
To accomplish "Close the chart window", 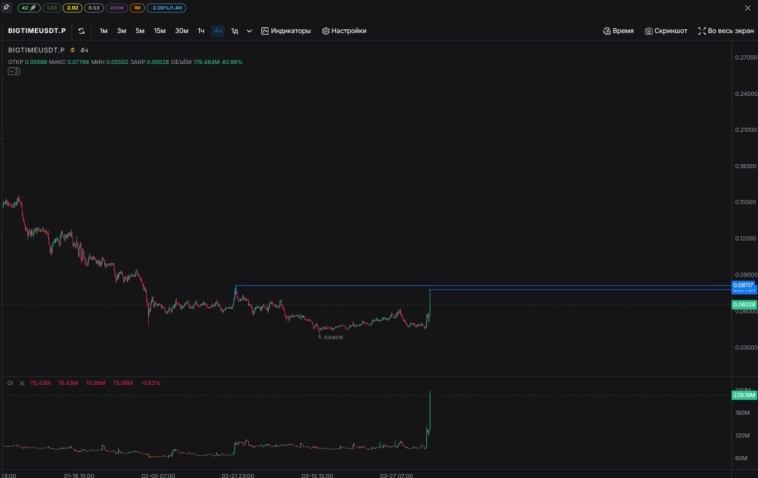I will (x=747, y=8).
